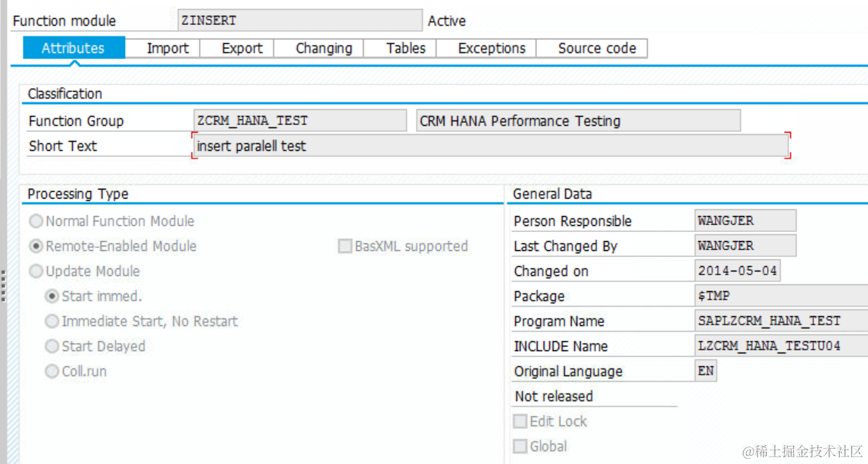
Task: Select the Update Module radio button
Action: [x=36, y=271]
